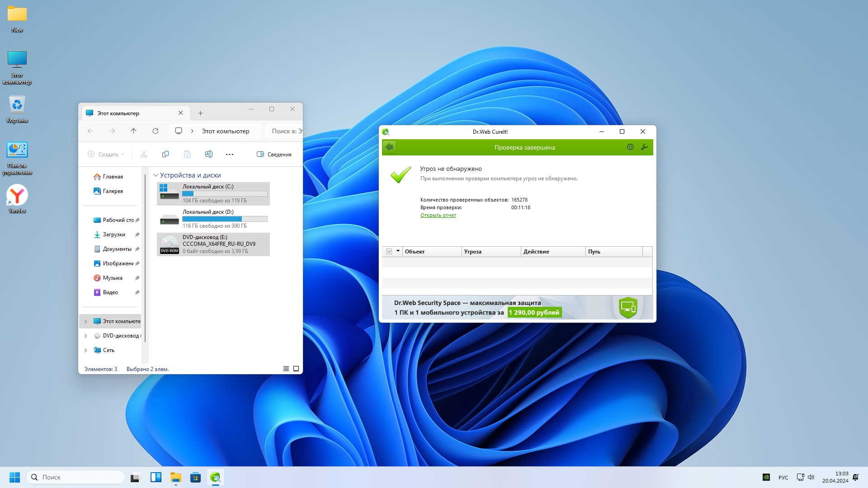The width and height of the screenshot is (868, 488).
Task: Click the Сведения details pane button
Action: click(x=274, y=154)
